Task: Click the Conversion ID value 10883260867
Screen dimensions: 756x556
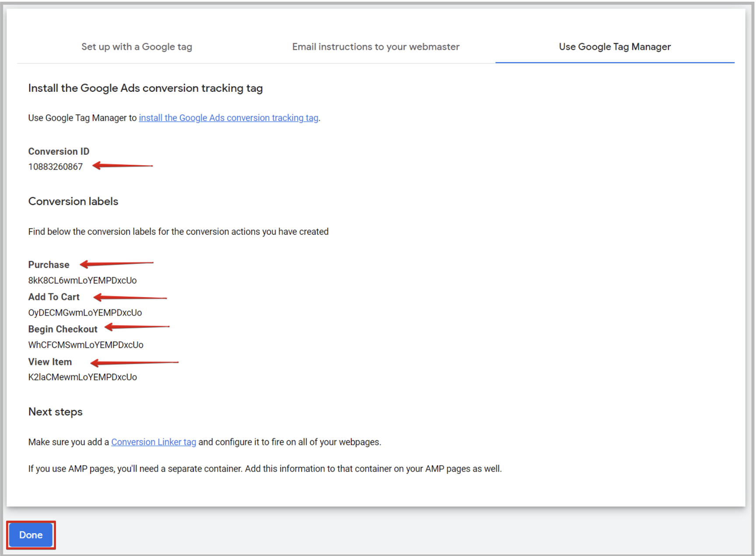Action: [x=56, y=167]
